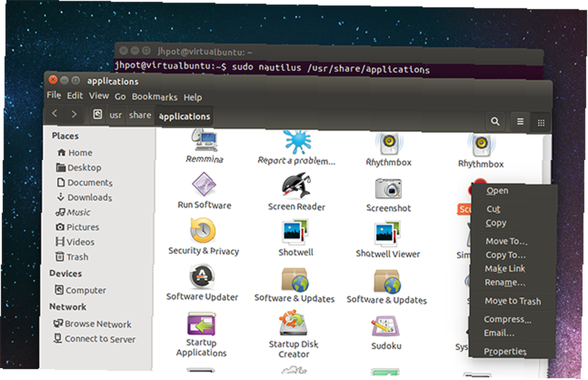Open the Help menu
The width and height of the screenshot is (588, 380).
(193, 98)
